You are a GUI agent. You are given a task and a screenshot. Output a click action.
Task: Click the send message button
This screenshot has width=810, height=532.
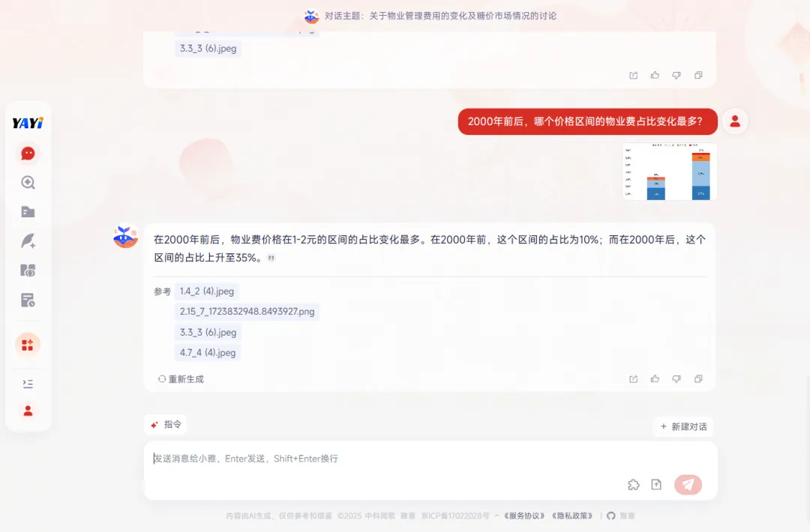688,485
